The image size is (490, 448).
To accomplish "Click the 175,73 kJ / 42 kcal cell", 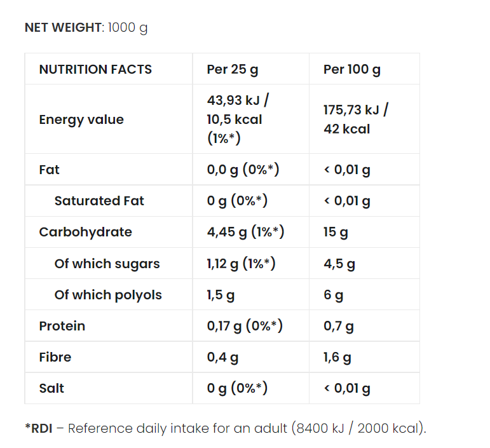I will point(355,119).
